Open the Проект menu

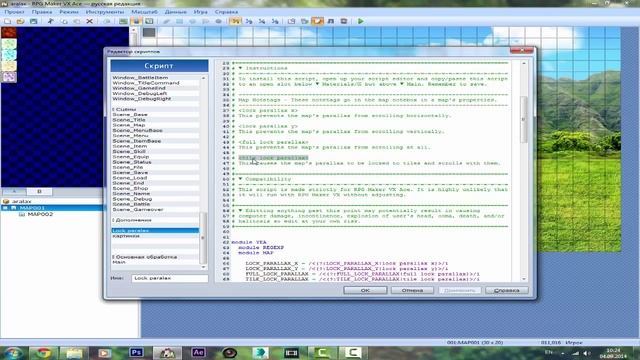(14, 12)
